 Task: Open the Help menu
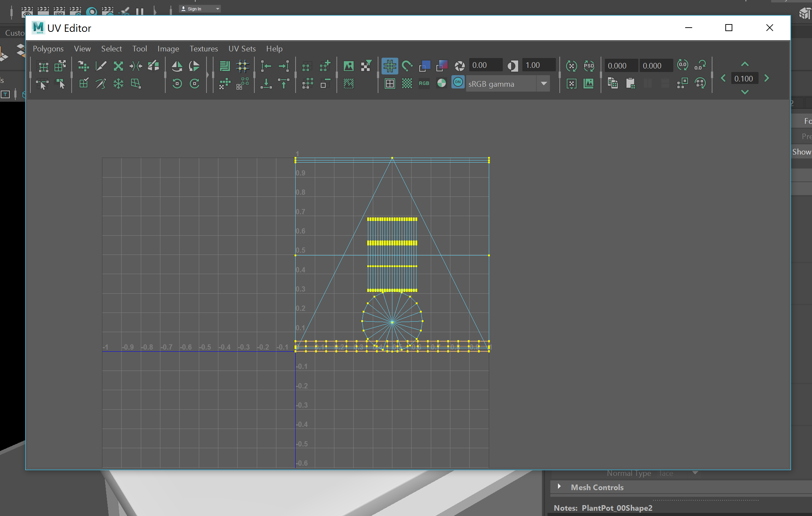click(274, 49)
